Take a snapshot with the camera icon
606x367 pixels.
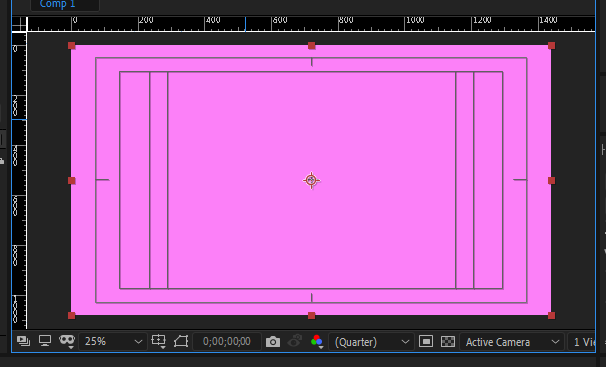273,342
